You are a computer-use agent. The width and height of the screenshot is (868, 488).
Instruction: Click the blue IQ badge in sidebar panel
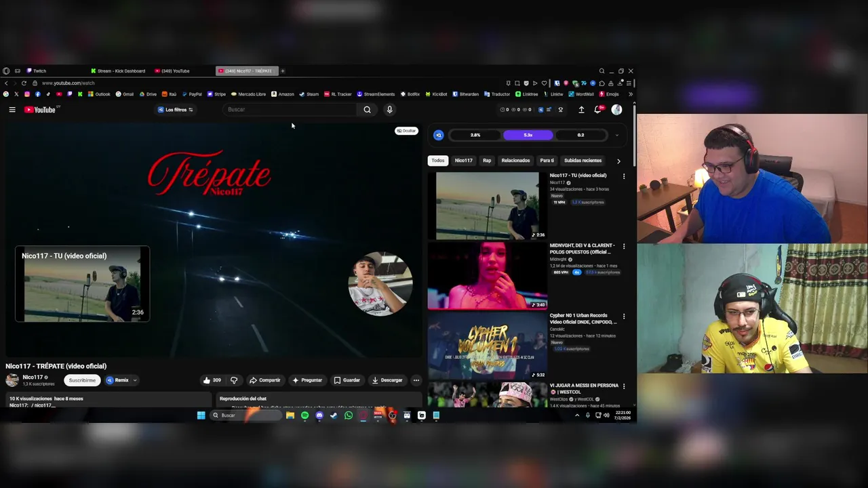[x=439, y=135]
